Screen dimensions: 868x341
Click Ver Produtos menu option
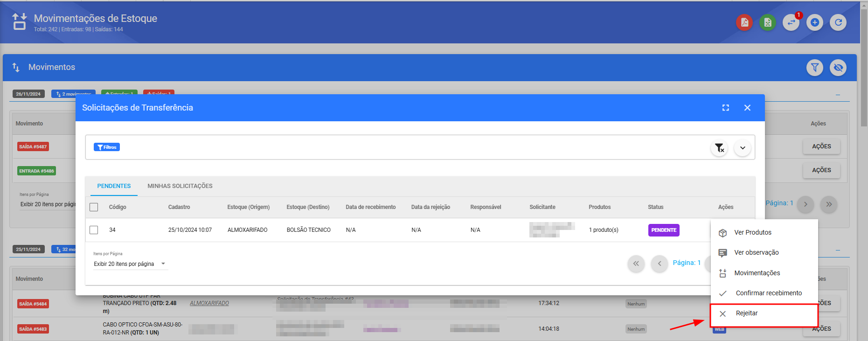[752, 232]
